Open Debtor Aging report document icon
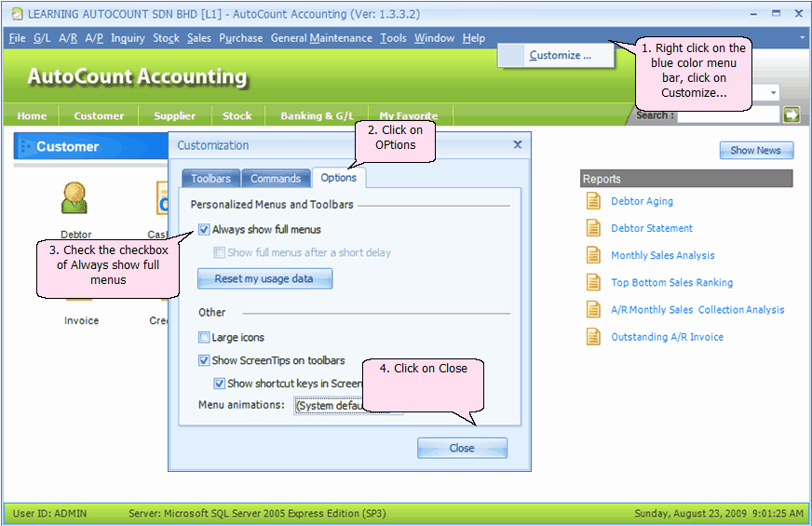 click(593, 201)
